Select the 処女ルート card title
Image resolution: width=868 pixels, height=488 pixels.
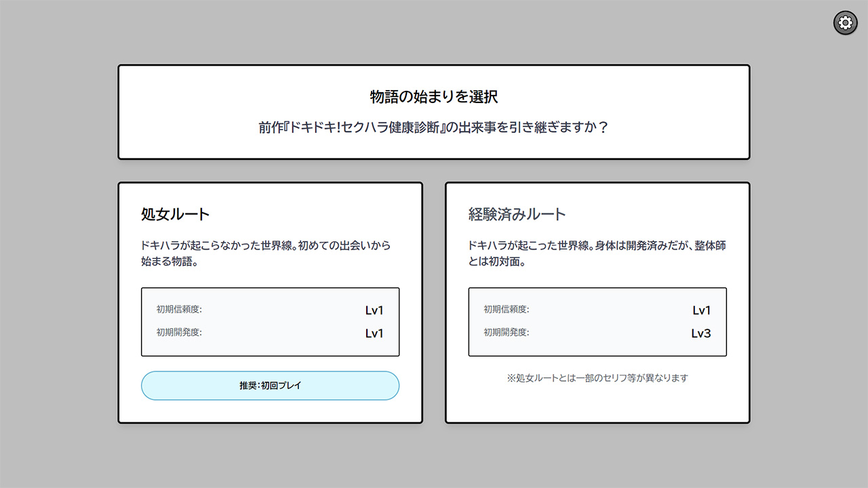[x=175, y=214]
